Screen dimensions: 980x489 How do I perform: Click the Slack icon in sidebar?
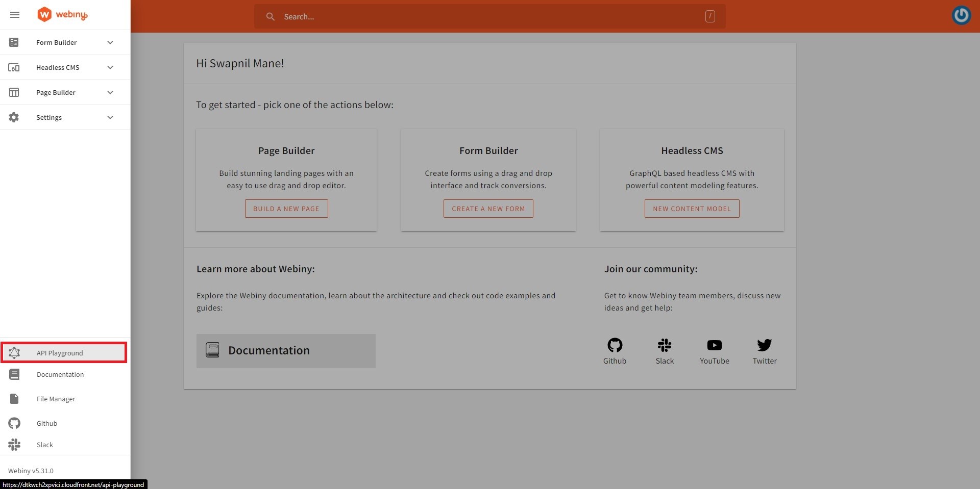click(x=14, y=445)
